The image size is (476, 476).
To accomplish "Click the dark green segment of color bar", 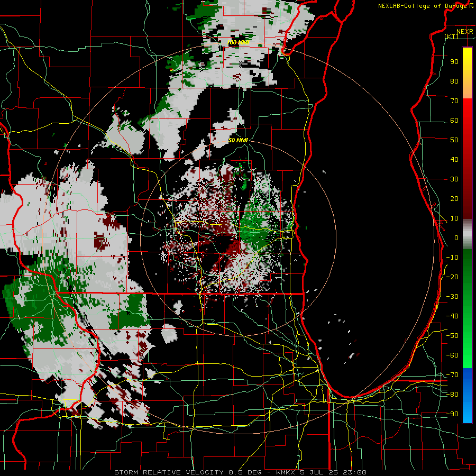I will pos(467,267).
